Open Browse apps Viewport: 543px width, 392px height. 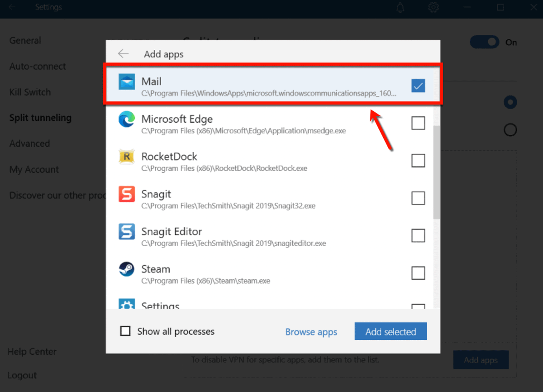[311, 331]
